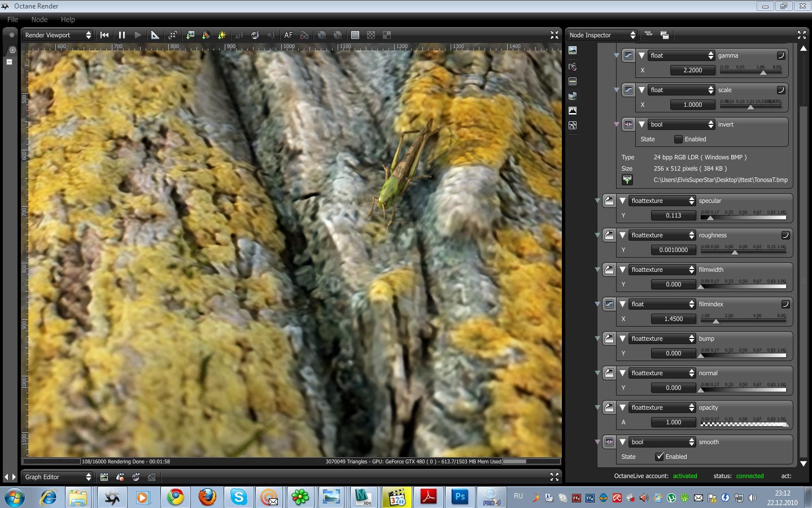The height and width of the screenshot is (508, 812).
Task: Select the camera icon in Node Inspector sidebar
Action: click(573, 67)
